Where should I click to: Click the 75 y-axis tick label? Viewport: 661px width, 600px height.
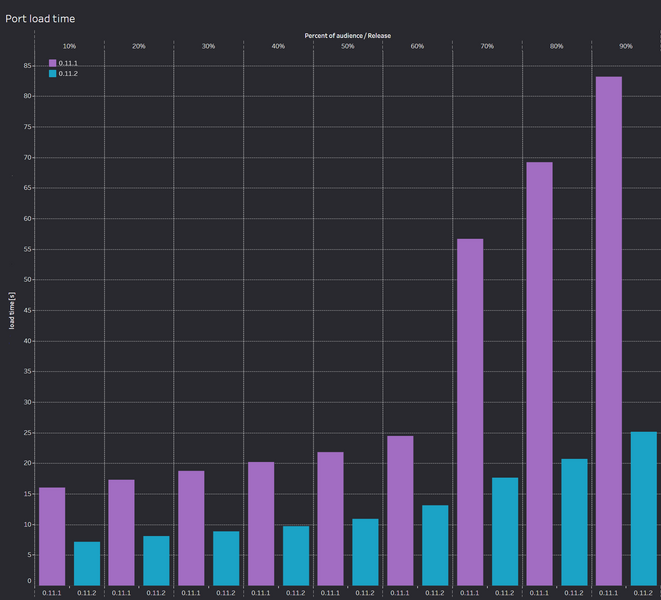pyautogui.click(x=27, y=127)
